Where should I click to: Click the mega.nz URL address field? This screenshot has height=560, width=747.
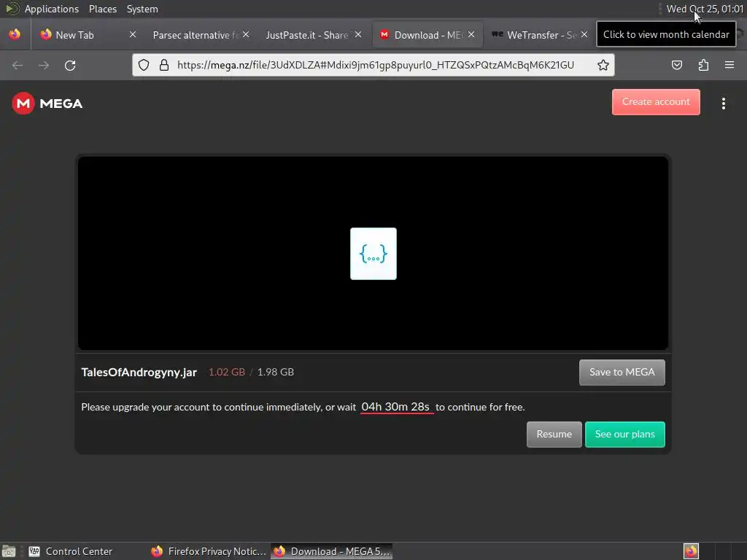point(376,65)
